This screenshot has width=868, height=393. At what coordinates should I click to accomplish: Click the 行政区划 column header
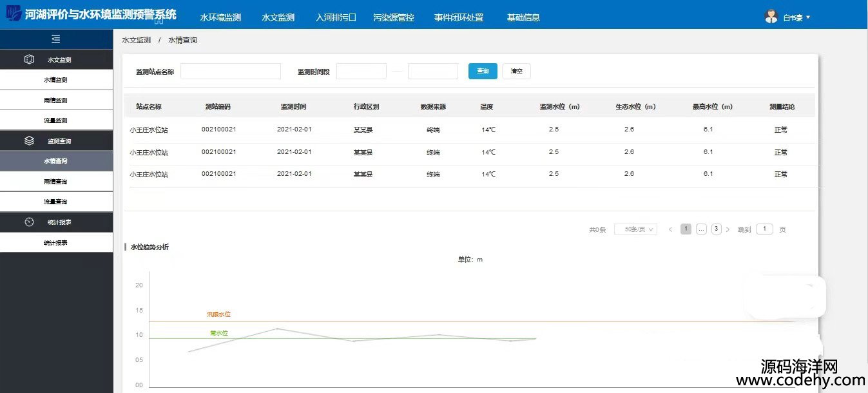366,106
